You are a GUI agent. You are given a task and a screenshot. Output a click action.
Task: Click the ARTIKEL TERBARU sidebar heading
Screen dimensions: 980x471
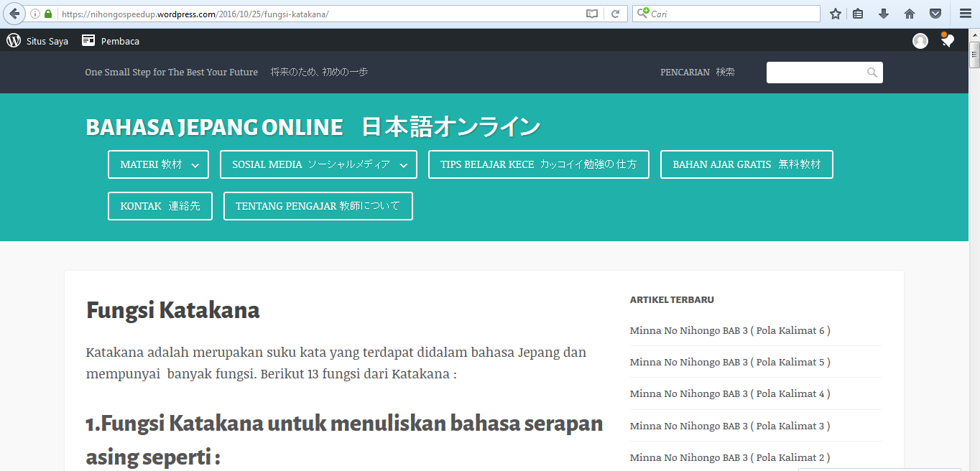pos(672,299)
